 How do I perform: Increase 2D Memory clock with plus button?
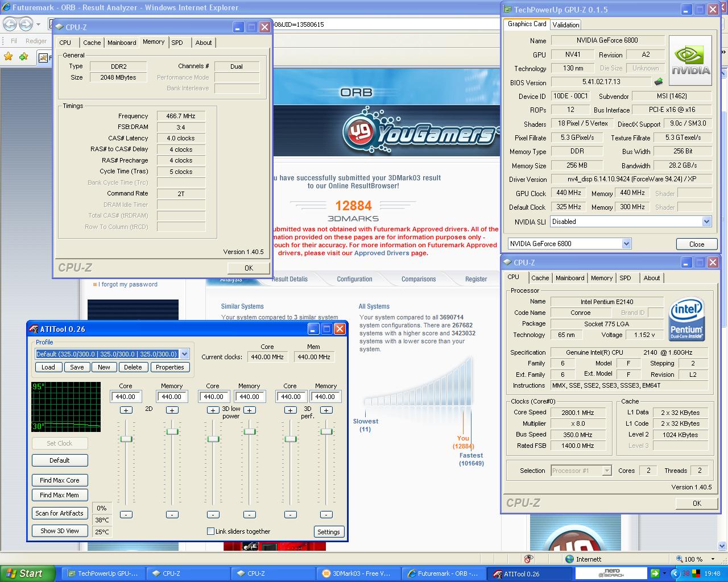172,410
